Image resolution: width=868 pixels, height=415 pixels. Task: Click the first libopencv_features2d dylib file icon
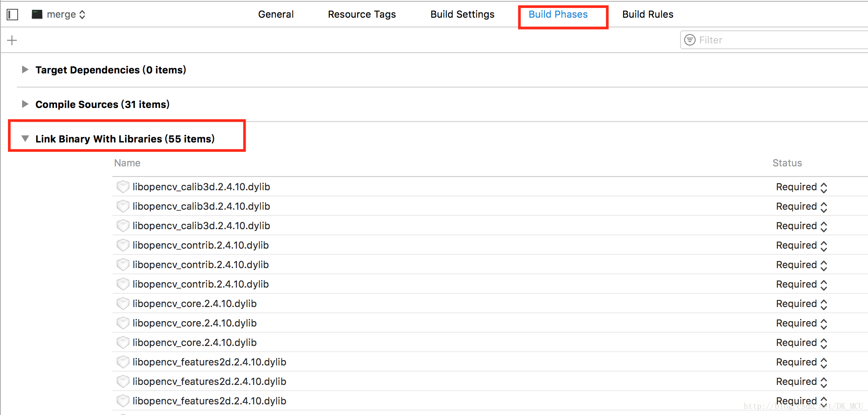[123, 362]
